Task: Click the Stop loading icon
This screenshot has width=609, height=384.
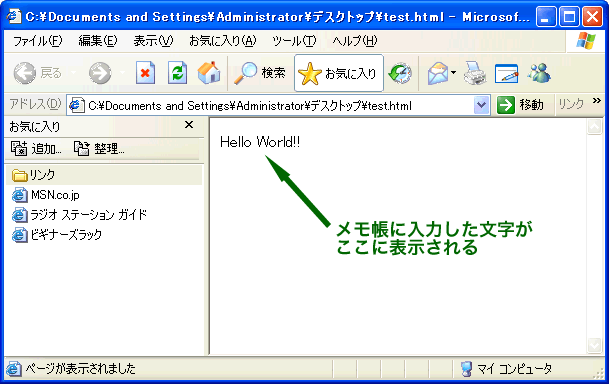Action: tap(146, 73)
